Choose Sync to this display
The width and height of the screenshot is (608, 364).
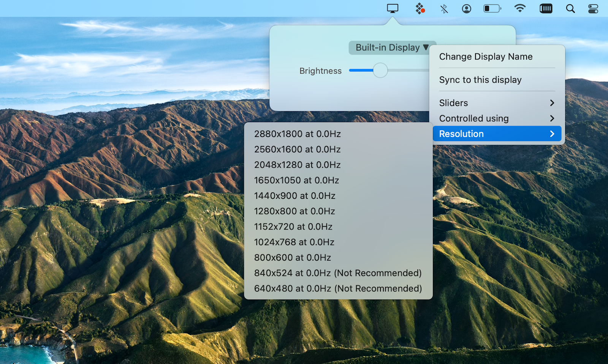pos(480,80)
